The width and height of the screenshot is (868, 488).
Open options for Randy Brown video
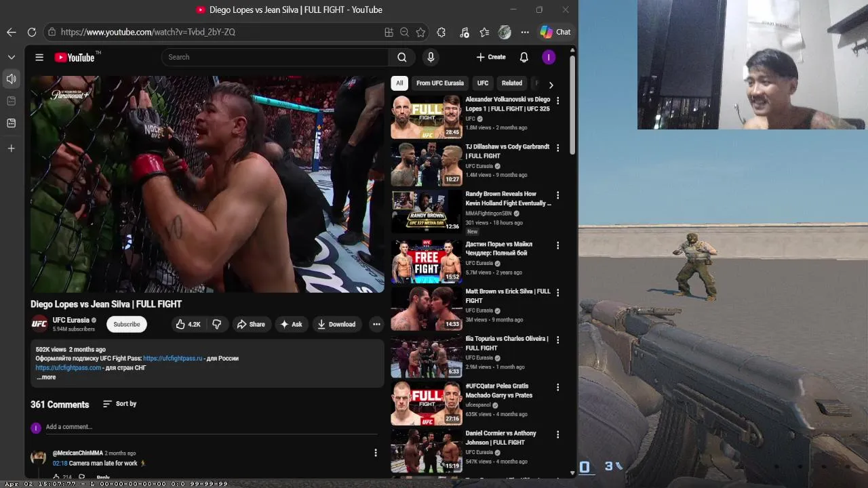[x=558, y=195]
